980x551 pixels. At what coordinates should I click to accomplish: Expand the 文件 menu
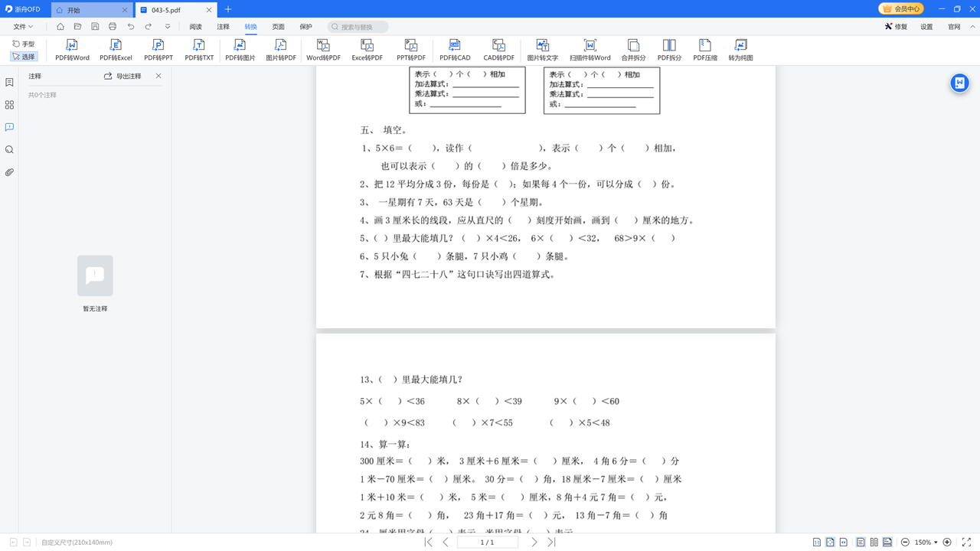[x=23, y=26]
